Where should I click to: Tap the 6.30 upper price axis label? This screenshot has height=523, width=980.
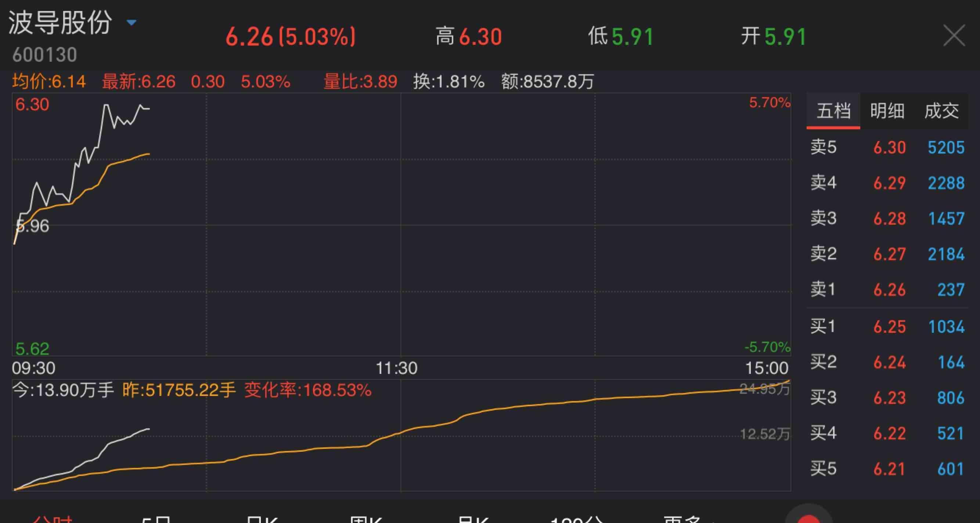pos(32,105)
